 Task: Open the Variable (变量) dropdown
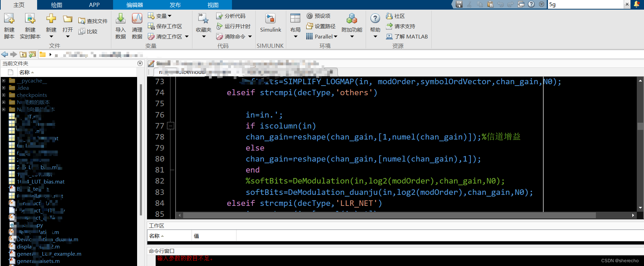pyautogui.click(x=160, y=16)
